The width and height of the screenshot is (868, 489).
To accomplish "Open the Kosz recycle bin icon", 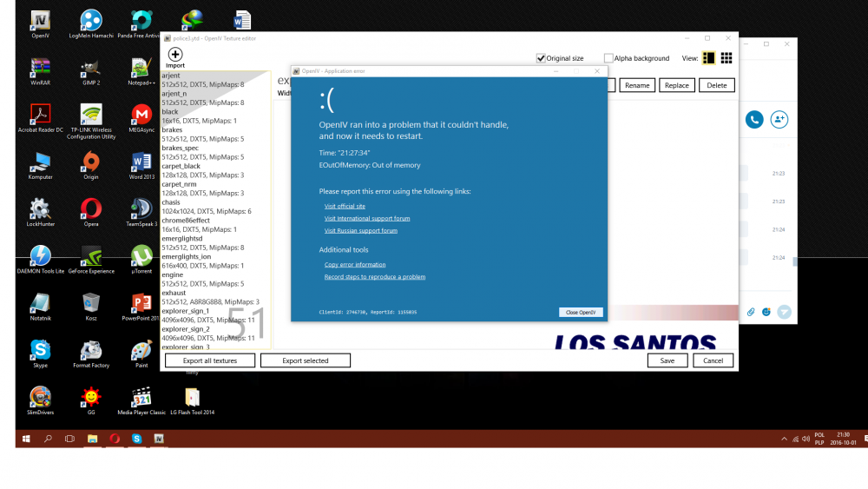I will click(91, 307).
